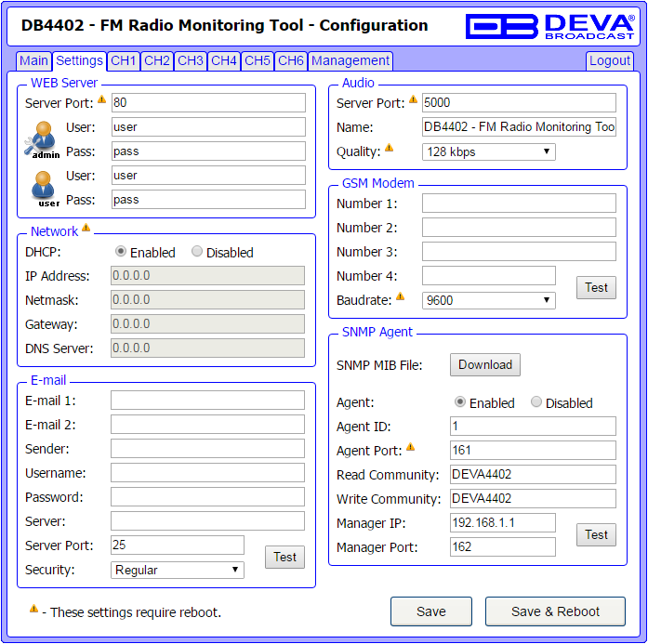The width and height of the screenshot is (648, 644).
Task: Go to the Management tab
Action: click(x=350, y=60)
